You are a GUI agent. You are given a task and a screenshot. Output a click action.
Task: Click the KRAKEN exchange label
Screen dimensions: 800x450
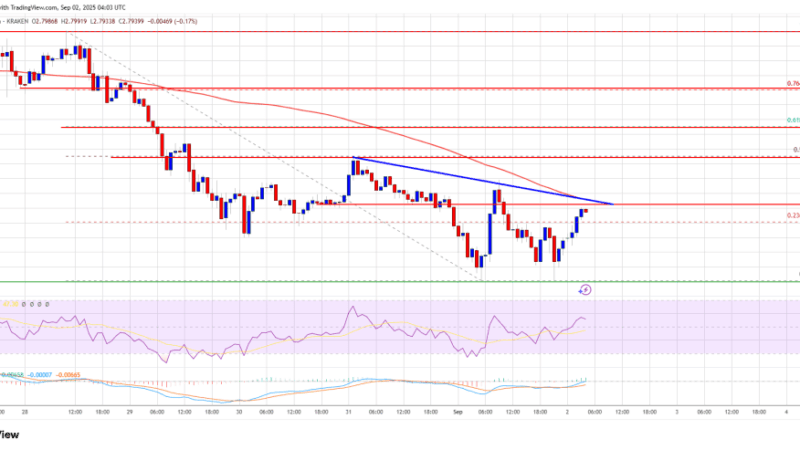click(x=17, y=21)
